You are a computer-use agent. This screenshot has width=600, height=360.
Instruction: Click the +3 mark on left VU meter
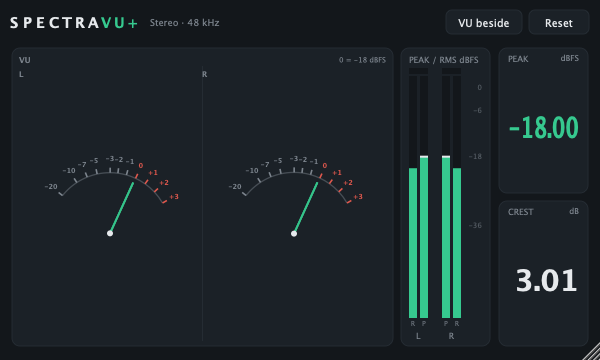pos(174,197)
